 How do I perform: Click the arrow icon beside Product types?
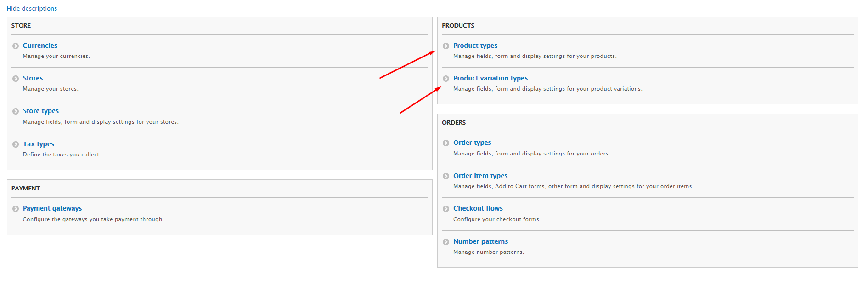click(x=446, y=46)
